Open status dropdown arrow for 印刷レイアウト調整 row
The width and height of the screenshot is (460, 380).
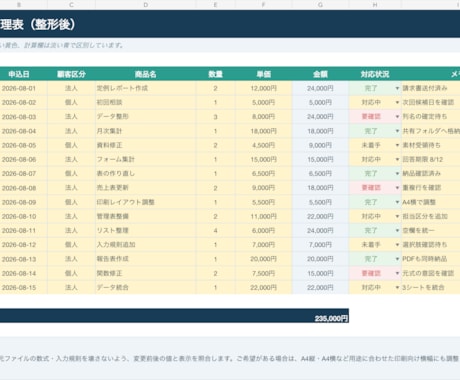point(397,202)
